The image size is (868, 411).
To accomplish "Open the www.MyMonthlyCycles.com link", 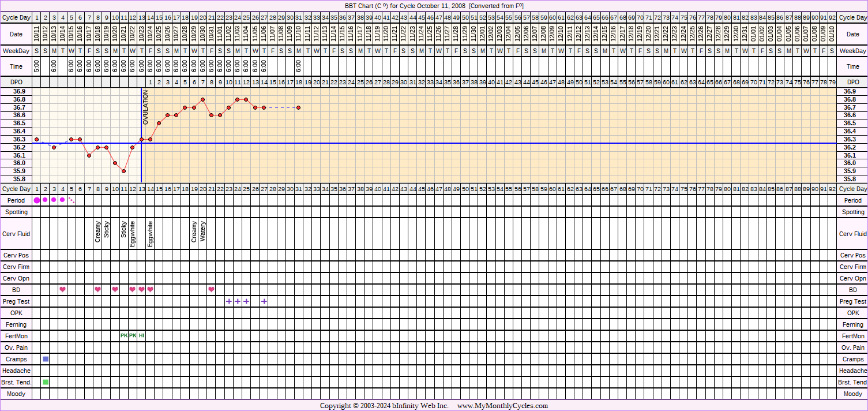I will [x=502, y=406].
